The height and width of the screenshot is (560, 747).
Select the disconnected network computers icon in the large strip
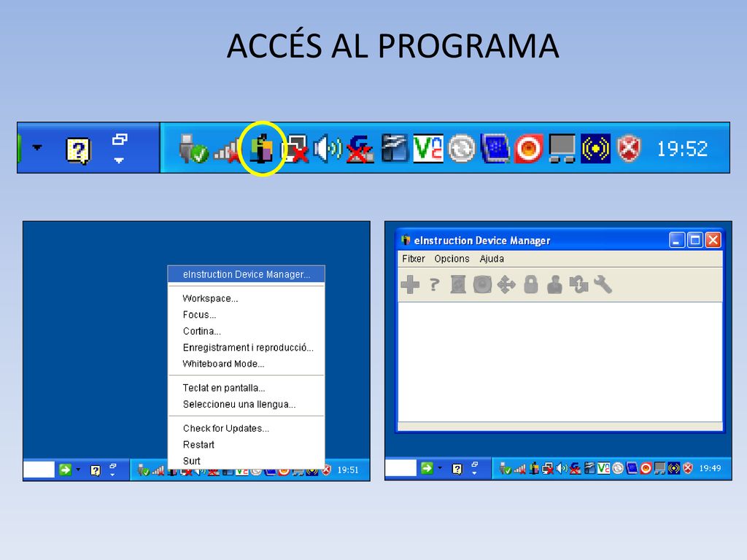click(295, 149)
